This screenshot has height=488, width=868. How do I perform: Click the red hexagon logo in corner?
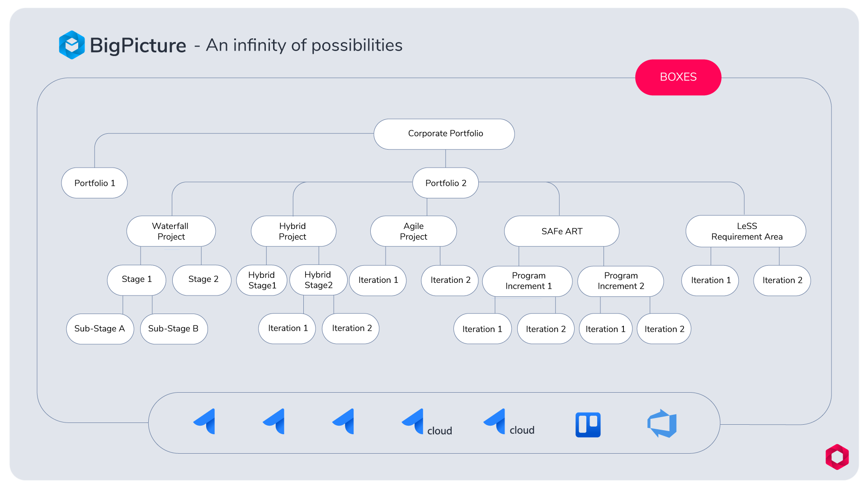[x=837, y=457]
